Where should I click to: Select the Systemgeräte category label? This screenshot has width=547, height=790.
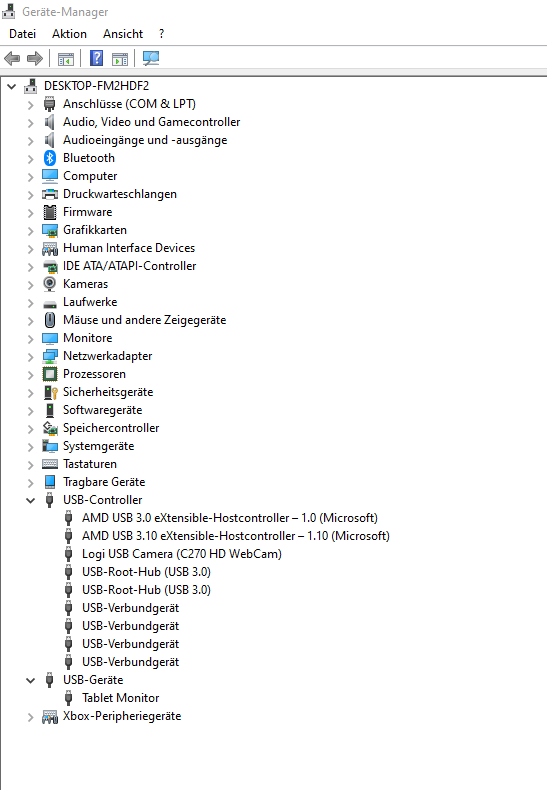[x=98, y=446]
